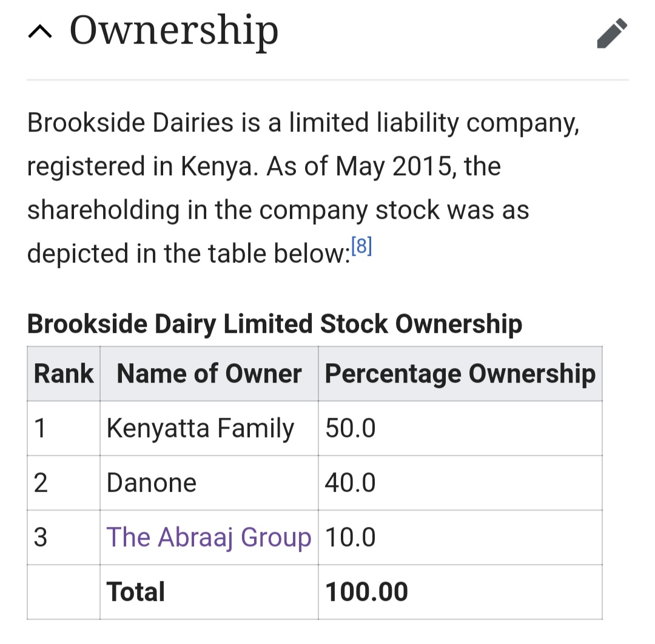Select the 50.0 percentage cell
The image size is (655, 644).
coord(351,429)
